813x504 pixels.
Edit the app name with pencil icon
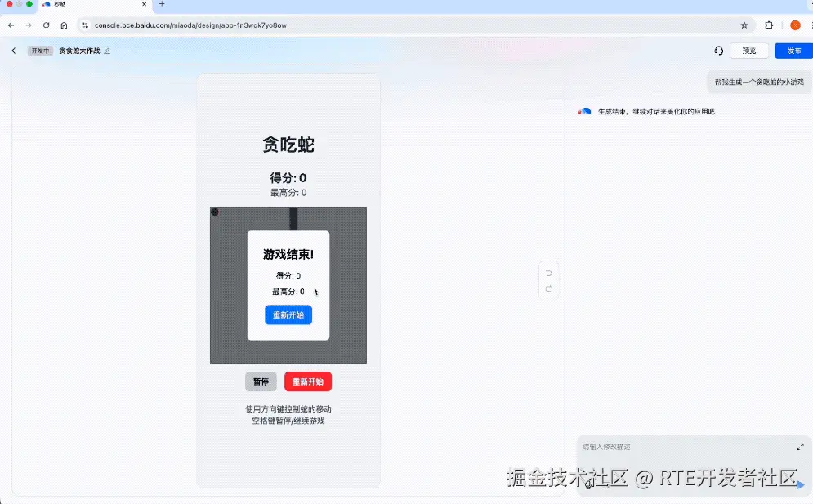coord(107,51)
